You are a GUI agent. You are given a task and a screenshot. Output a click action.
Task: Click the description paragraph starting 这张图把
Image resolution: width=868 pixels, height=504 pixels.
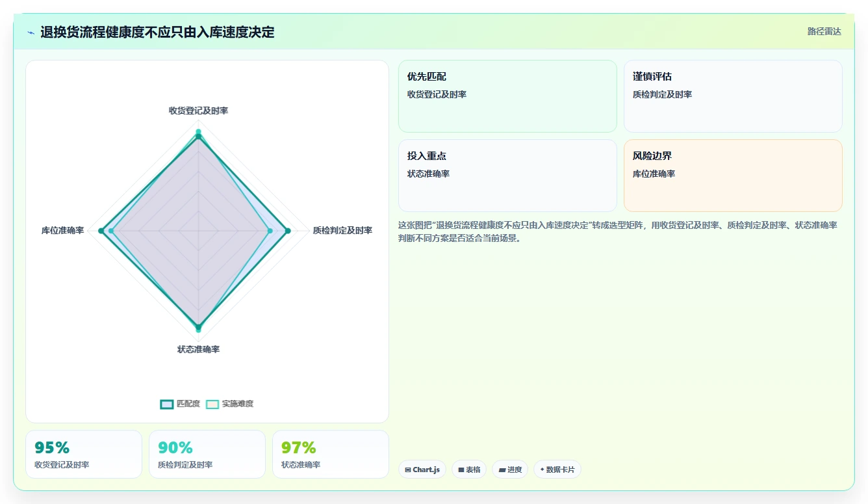pyautogui.click(x=617, y=232)
